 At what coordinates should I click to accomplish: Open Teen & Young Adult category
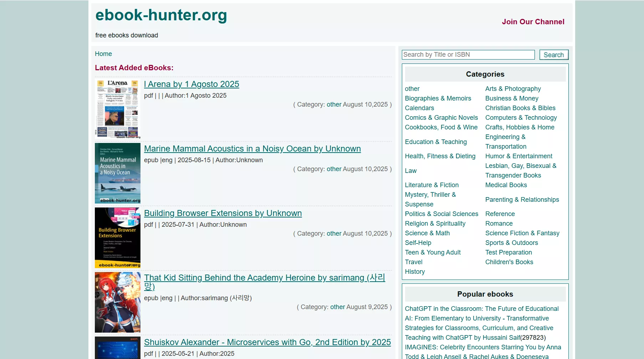tap(433, 252)
